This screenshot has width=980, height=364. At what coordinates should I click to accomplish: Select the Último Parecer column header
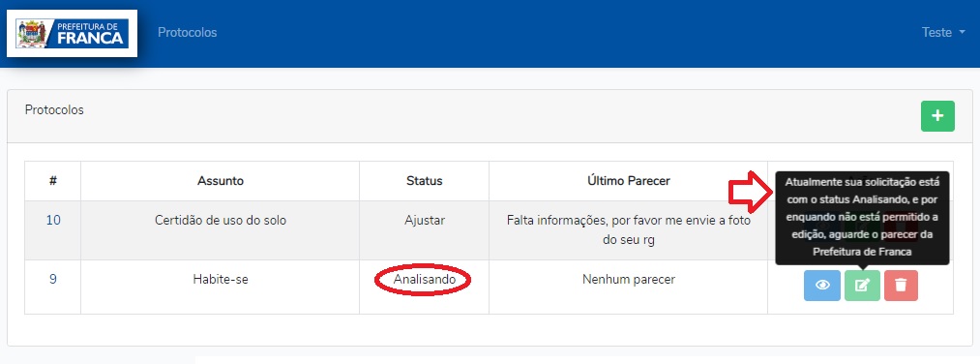click(628, 181)
